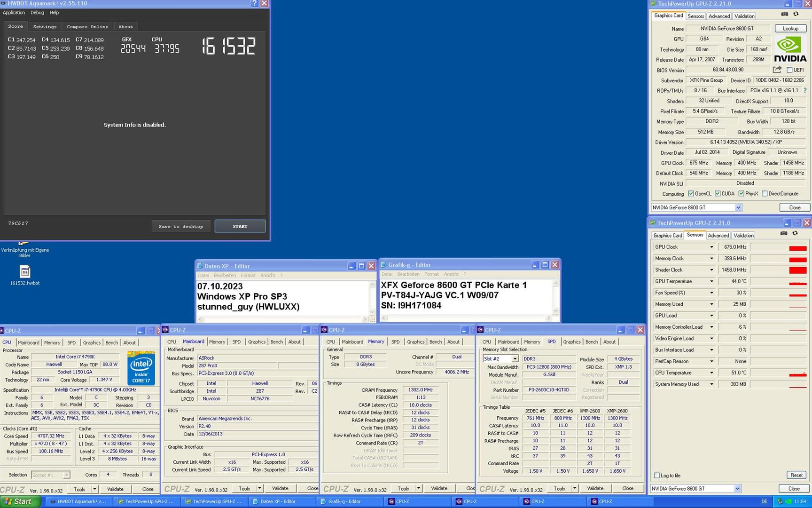812x508 pixels.
Task: Open the Slot #2 memory slot dropdown in CPU-Z SPD
Action: pos(515,359)
